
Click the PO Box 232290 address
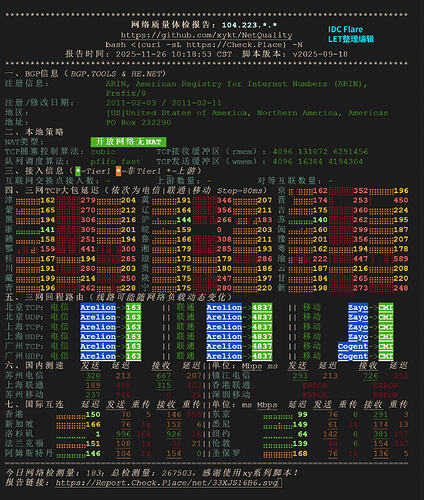[138, 122]
